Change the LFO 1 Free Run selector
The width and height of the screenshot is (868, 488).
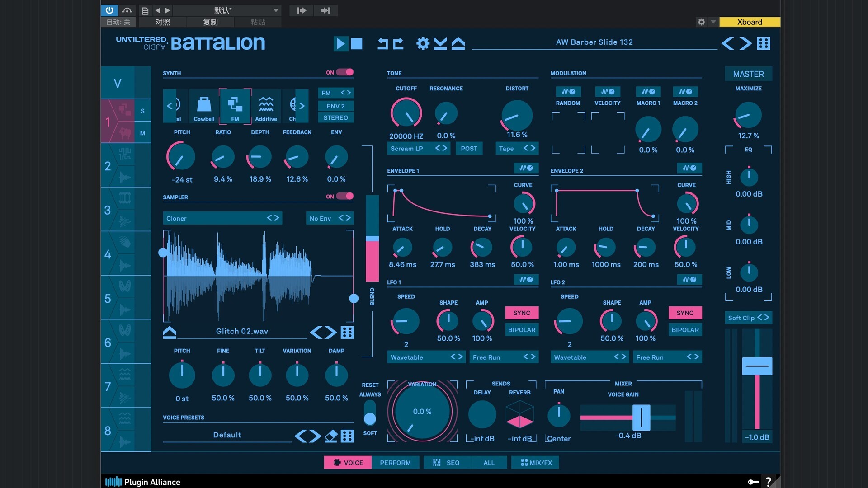click(x=504, y=357)
